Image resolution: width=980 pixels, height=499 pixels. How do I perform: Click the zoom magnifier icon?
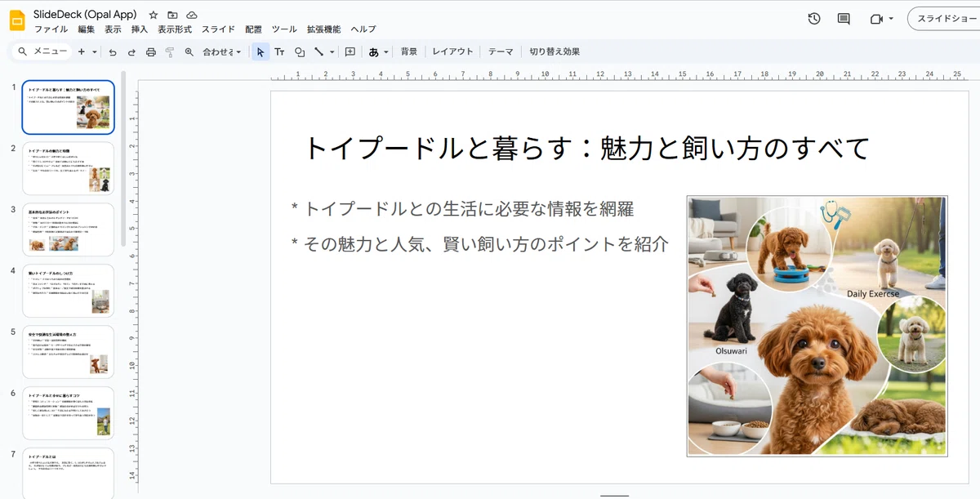[189, 51]
